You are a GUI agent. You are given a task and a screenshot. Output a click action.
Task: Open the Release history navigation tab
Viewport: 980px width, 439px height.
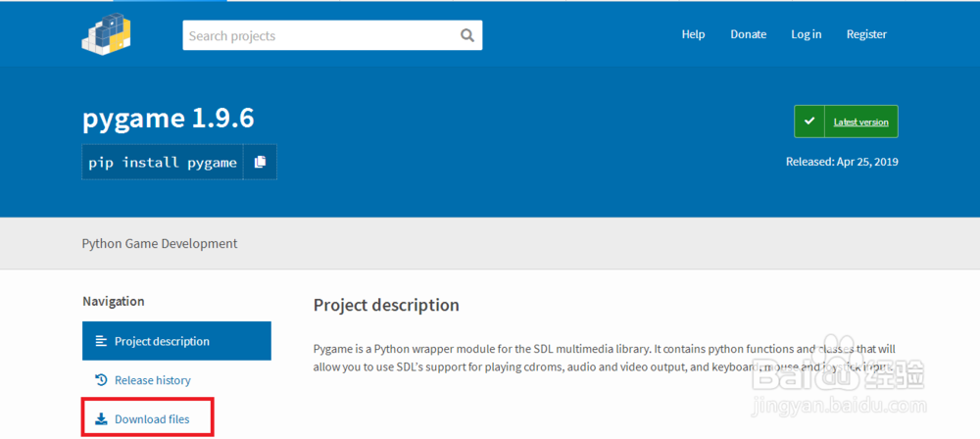(x=176, y=379)
